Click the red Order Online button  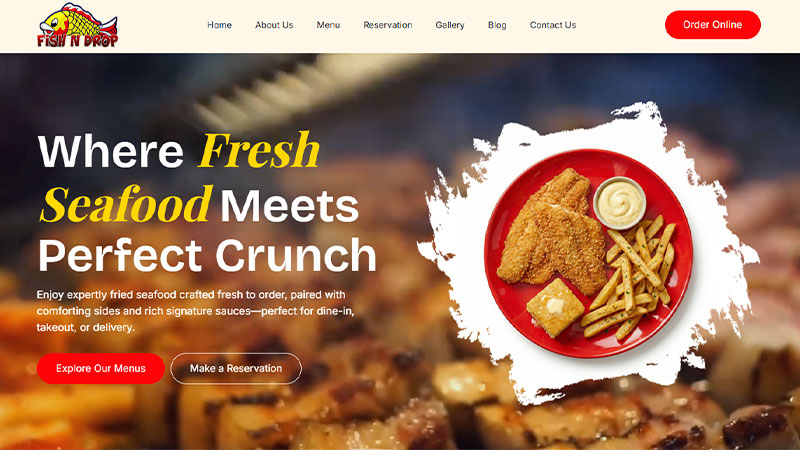point(713,24)
